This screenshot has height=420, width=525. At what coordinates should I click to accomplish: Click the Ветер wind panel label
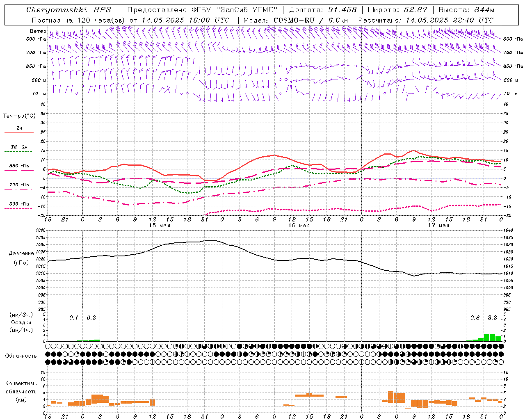38,31
